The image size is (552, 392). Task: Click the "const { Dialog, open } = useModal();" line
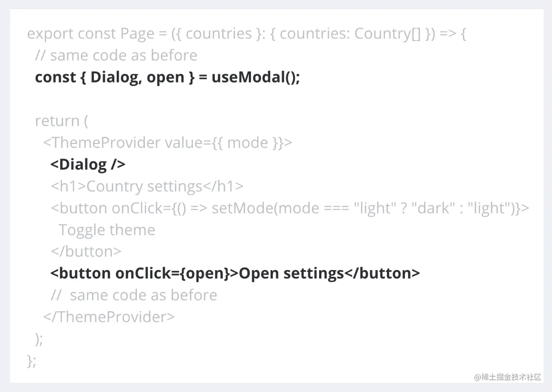pos(168,77)
